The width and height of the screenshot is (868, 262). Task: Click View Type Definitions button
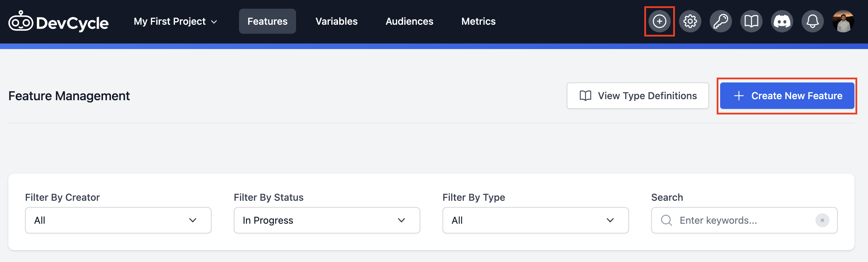637,96
